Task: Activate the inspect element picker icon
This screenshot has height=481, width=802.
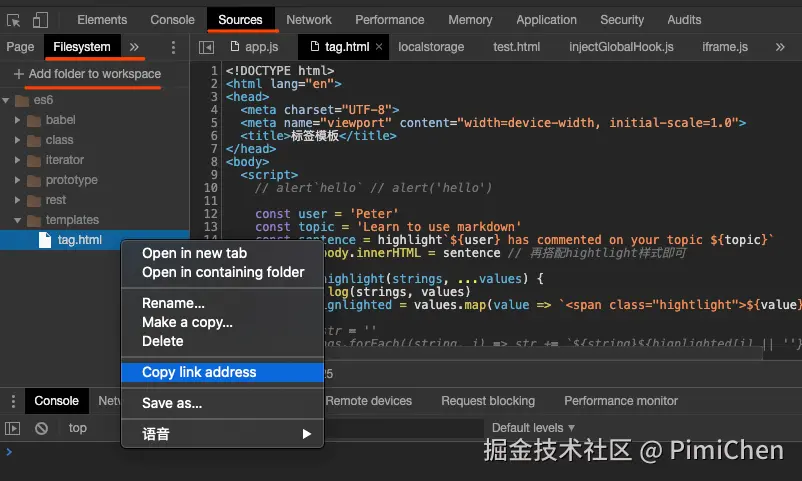Action: (14, 20)
